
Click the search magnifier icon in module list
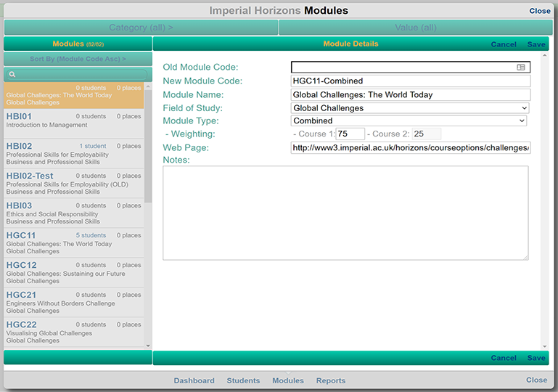click(x=12, y=75)
